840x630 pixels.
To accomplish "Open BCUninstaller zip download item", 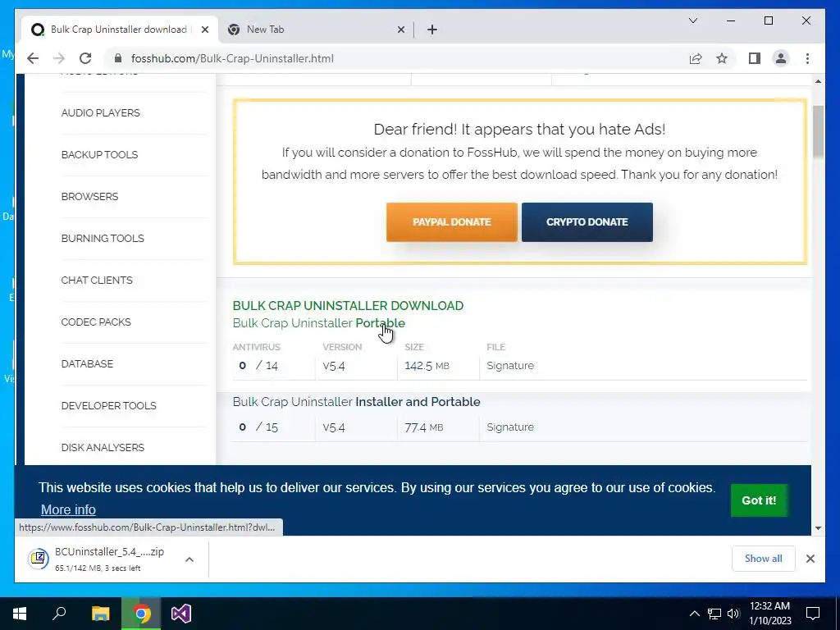I will click(x=102, y=559).
